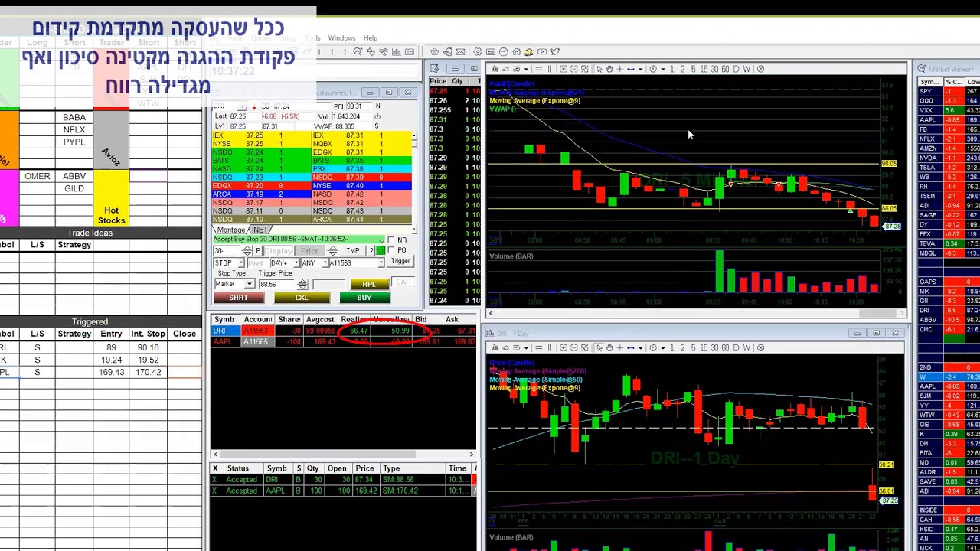
Task: Select the 5 minute timeframe in intraday chart
Action: tap(693, 69)
